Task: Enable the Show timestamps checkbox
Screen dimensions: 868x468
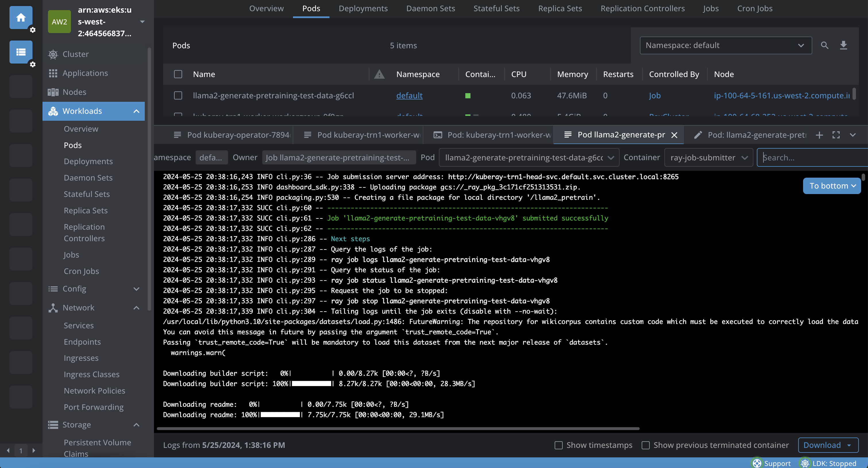Action: click(x=558, y=445)
